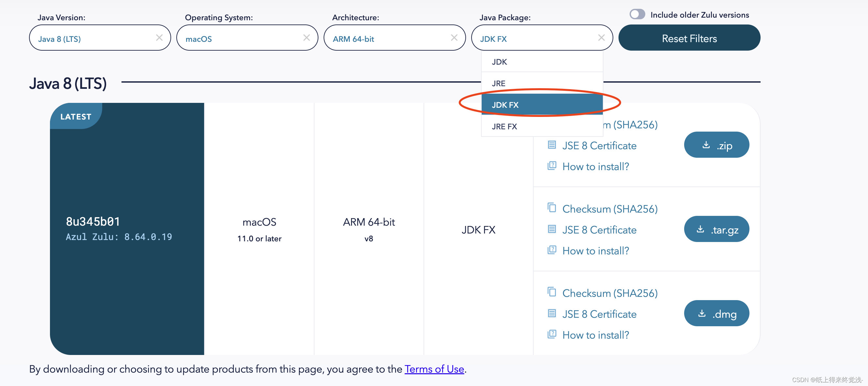Click help icon in the .tar.gz row
This screenshot has height=386, width=868.
[552, 250]
